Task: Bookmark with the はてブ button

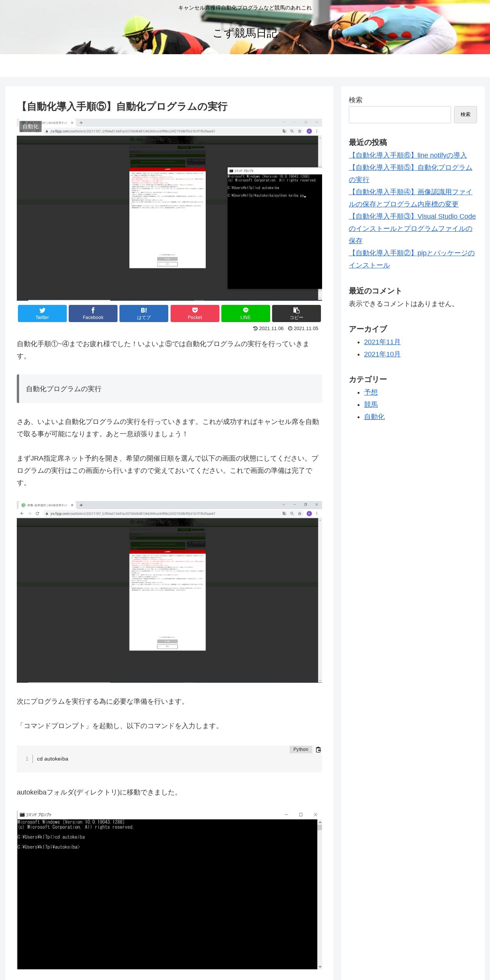Action: 144,313
